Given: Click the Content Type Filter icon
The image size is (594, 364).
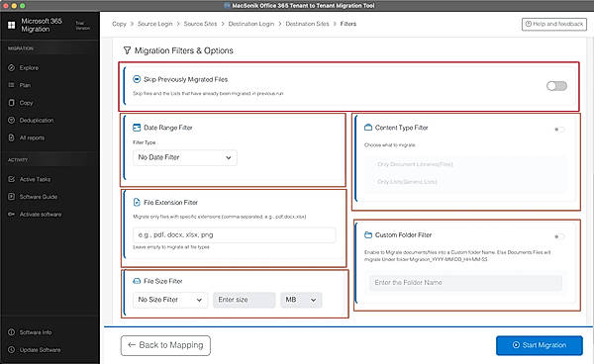Looking at the screenshot, I should point(368,128).
